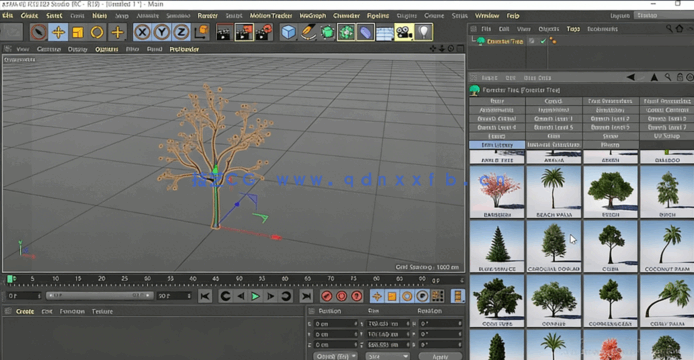This screenshot has height=360, width=694.
Task: Open the Motion Tracker menu
Action: pyautogui.click(x=271, y=15)
